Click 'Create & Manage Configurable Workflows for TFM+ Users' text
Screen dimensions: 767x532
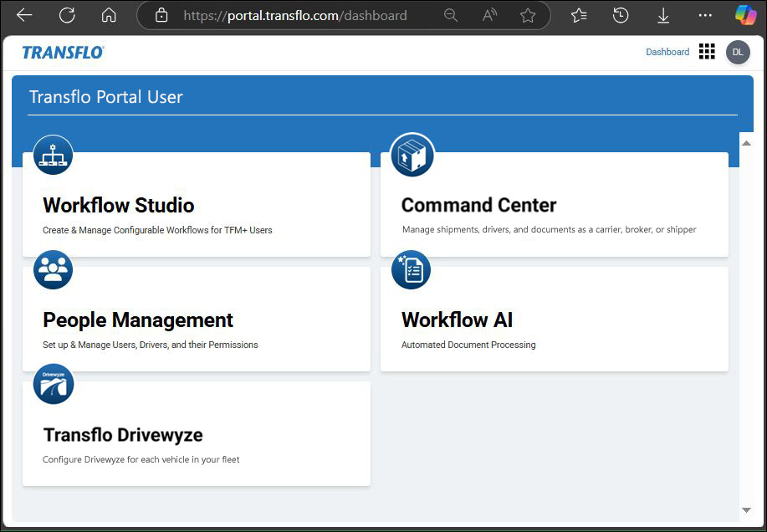pos(157,230)
